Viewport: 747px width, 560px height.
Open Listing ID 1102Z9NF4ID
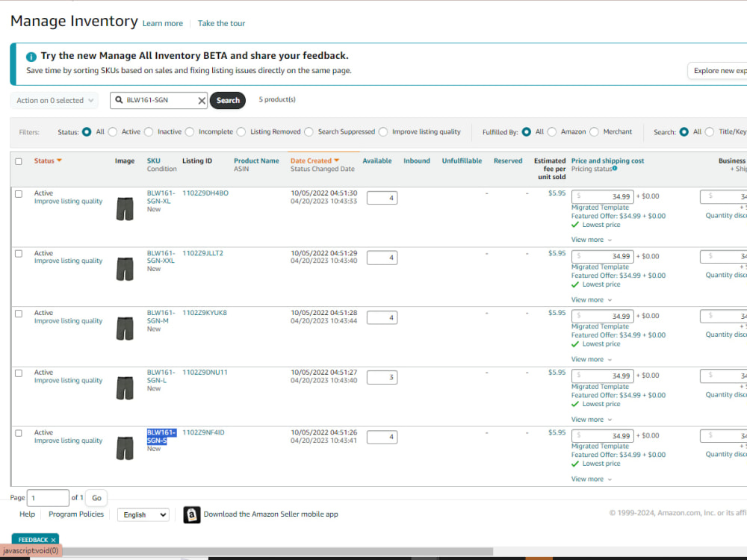pos(203,432)
